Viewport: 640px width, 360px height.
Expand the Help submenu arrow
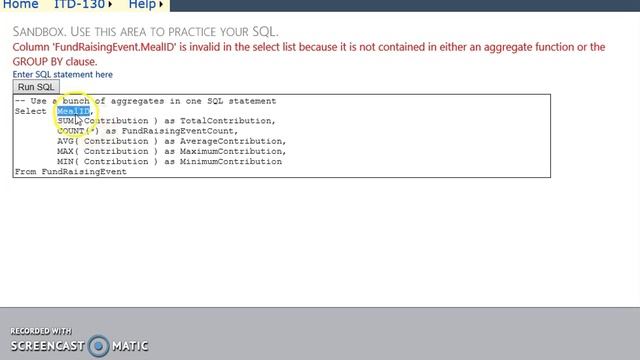tap(161, 5)
